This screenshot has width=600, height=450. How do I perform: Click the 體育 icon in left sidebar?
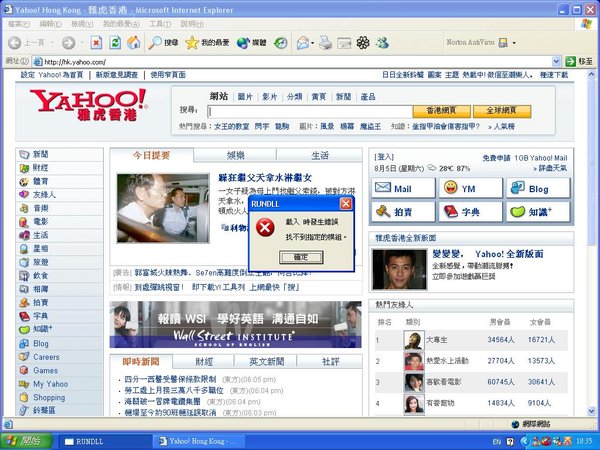(x=24, y=181)
